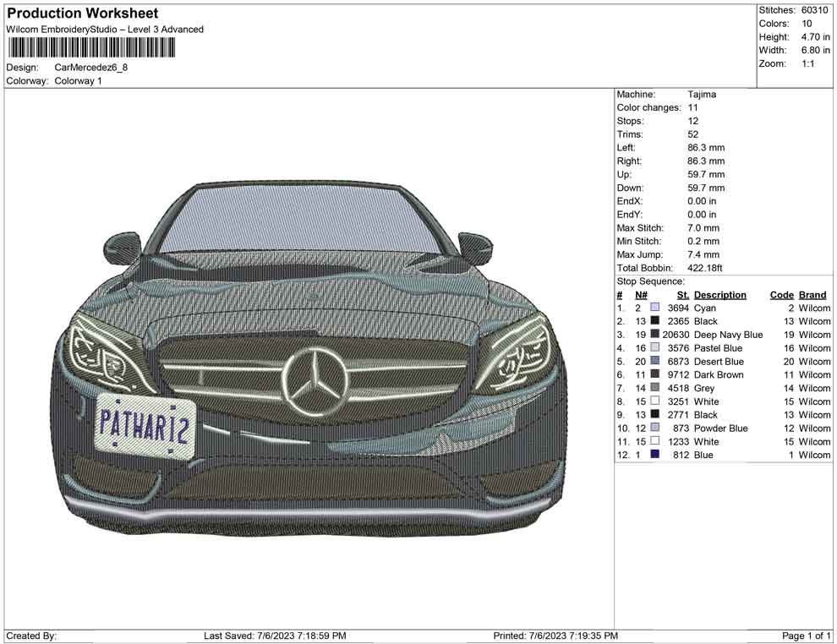837x644 pixels.
Task: Click the St. column header
Action: 683,295
